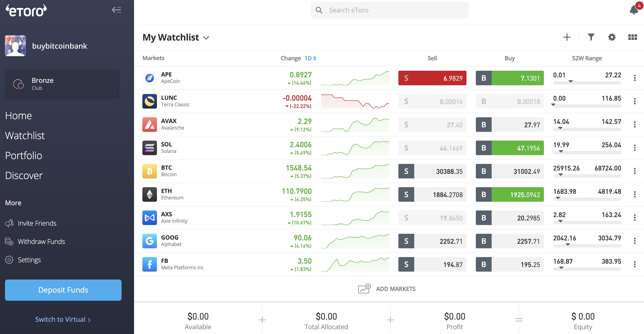Change the 1D change period selector

click(x=310, y=58)
